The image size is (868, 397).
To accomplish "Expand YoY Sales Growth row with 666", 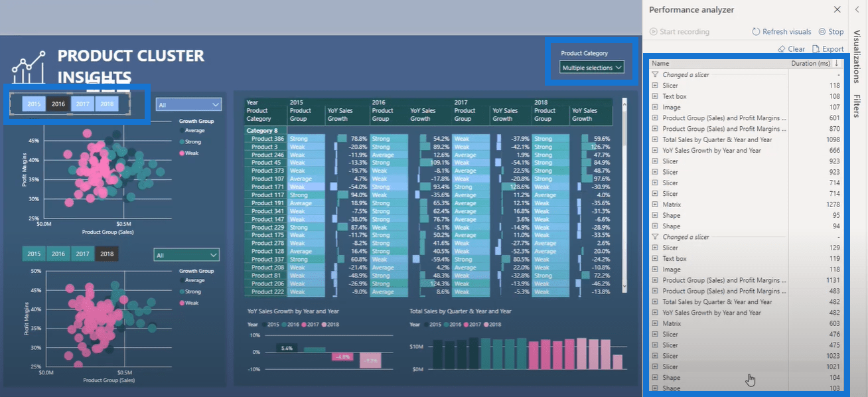I will pyautogui.click(x=655, y=150).
